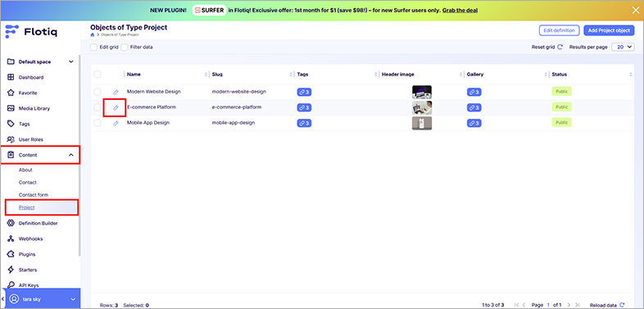Sort by the Header image column arrows
Screen dimensions: 644x309
pos(460,75)
